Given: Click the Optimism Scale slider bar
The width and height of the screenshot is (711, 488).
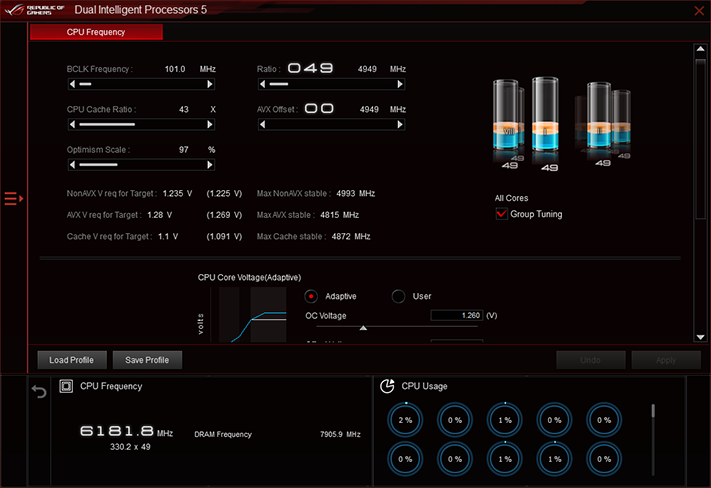Looking at the screenshot, I should tap(141, 165).
